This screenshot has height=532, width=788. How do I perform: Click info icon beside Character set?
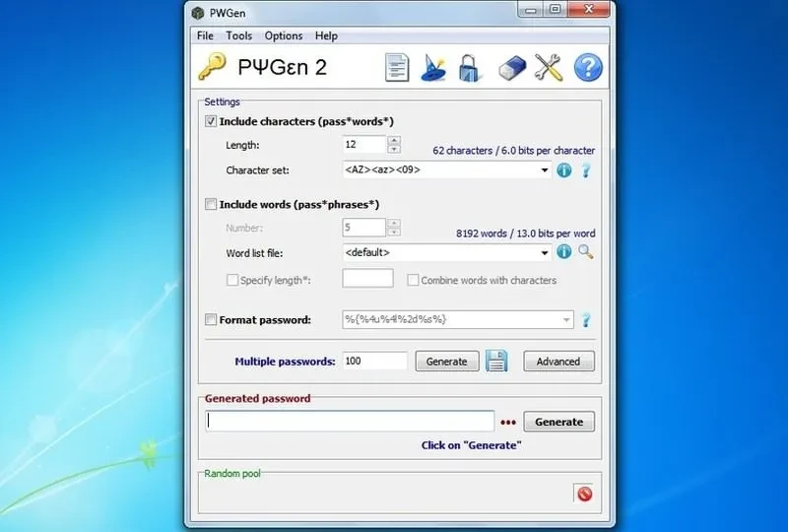point(563,170)
